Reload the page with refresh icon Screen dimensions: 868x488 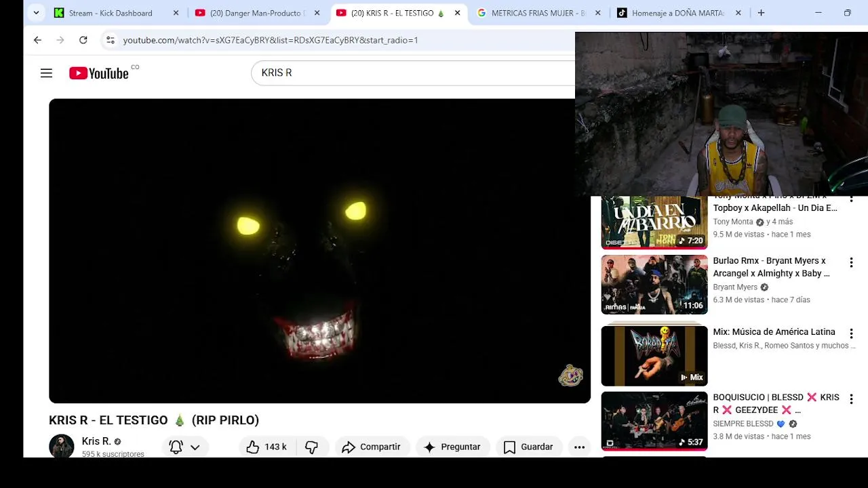coord(83,40)
